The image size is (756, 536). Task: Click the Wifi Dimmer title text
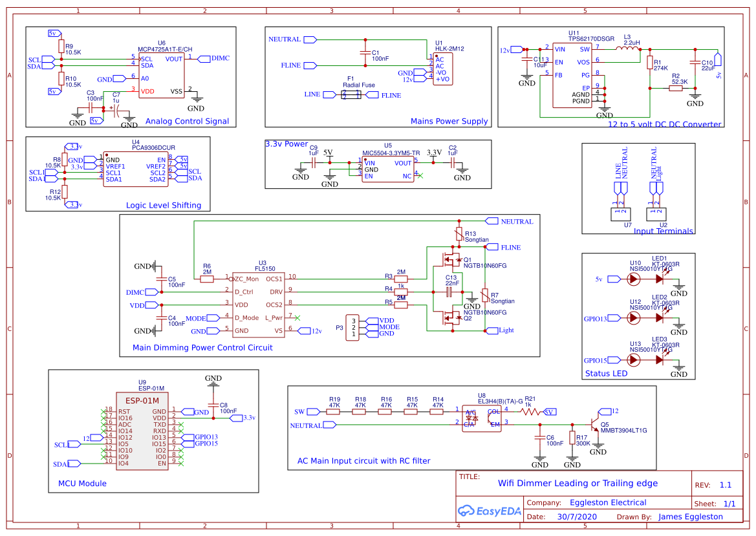pos(579,483)
